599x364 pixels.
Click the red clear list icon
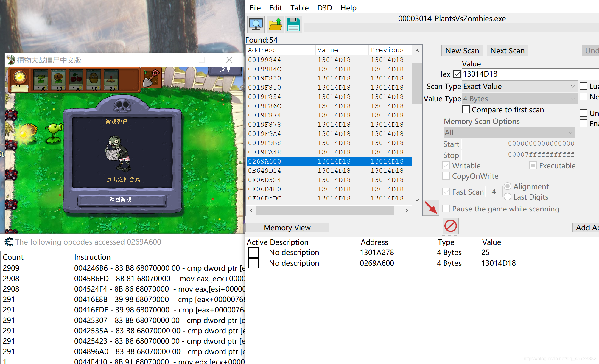click(450, 226)
